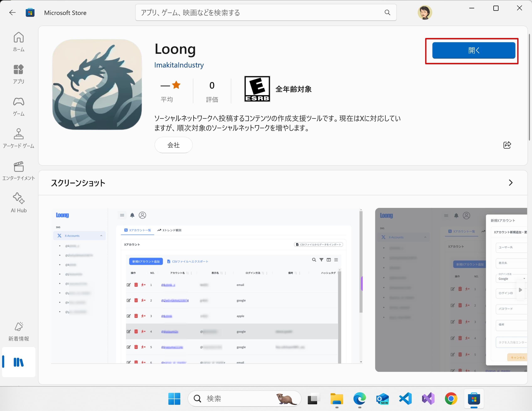Open アーケード ゲーム section
This screenshot has height=411, width=532.
coord(18,139)
